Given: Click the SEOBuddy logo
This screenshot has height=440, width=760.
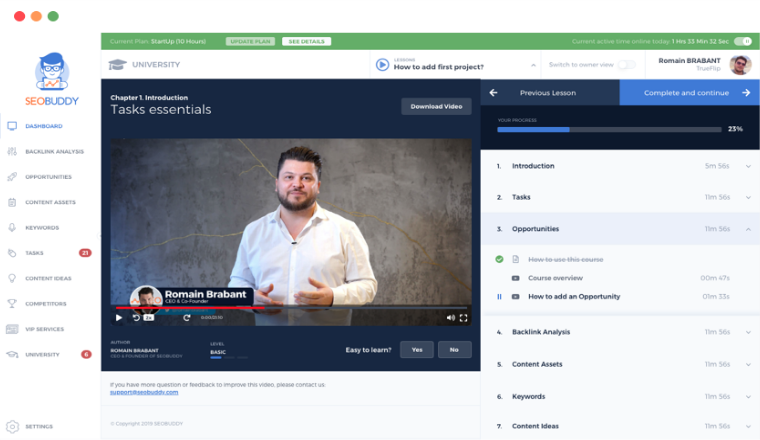Looking at the screenshot, I should point(52,80).
